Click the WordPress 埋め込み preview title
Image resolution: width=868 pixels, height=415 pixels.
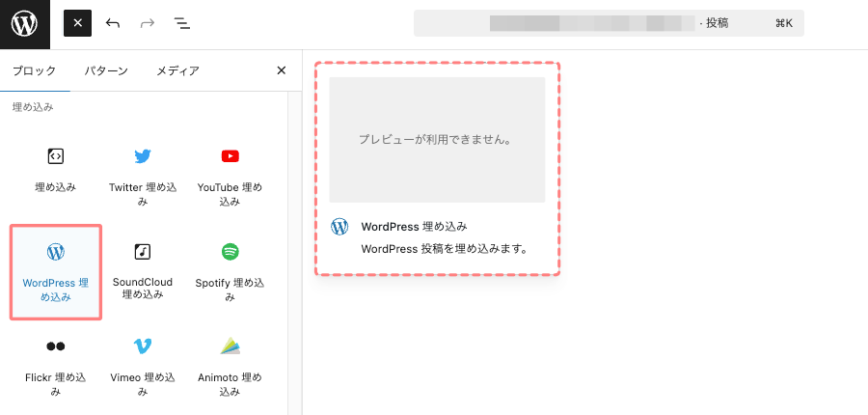pyautogui.click(x=414, y=227)
